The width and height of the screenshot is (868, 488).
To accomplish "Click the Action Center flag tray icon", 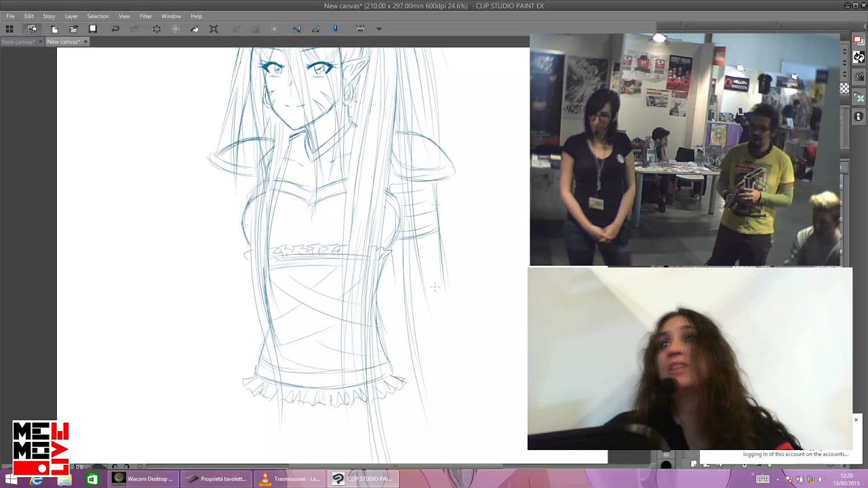I will [x=789, y=479].
